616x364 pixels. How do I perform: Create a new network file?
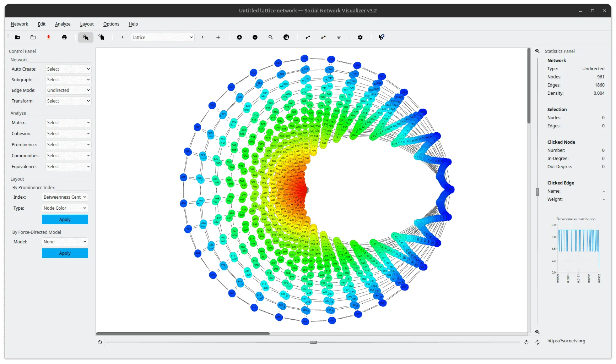pyautogui.click(x=17, y=37)
